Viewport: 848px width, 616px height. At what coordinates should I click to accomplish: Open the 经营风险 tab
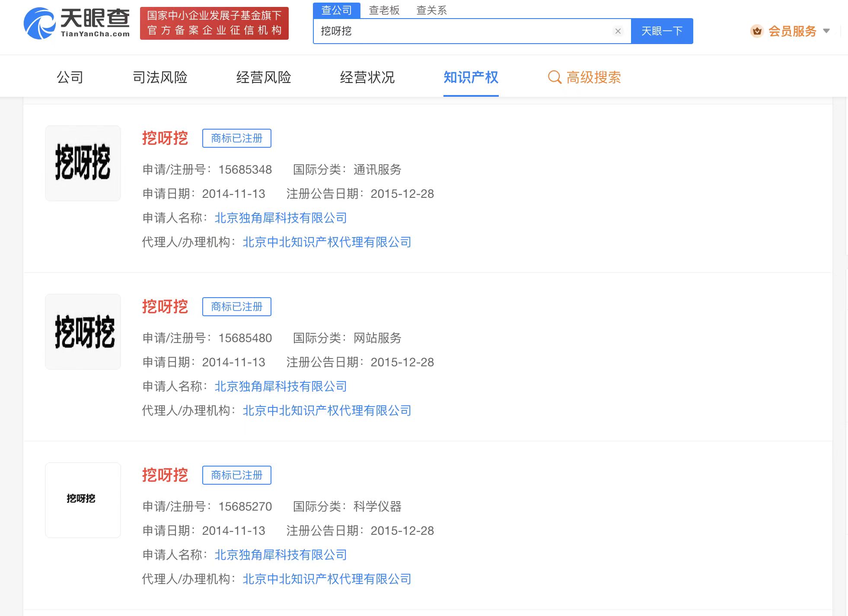264,77
